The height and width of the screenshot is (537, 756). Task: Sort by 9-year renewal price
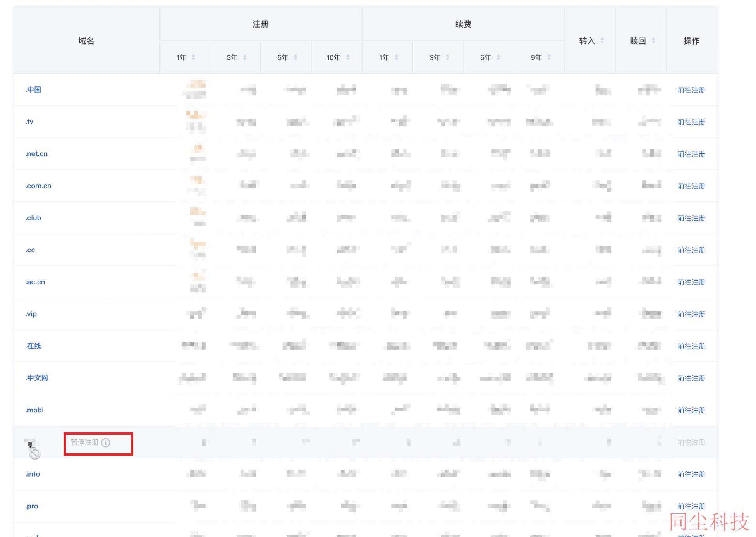[549, 57]
